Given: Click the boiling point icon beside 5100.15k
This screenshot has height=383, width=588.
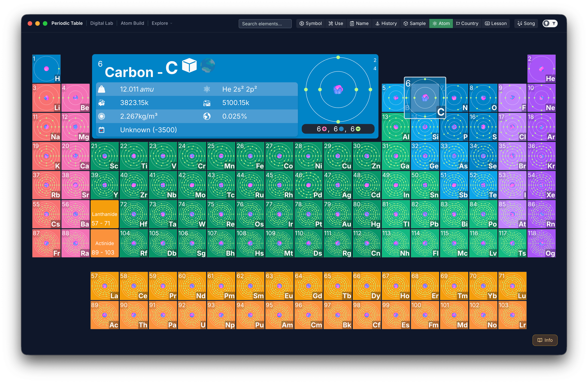Looking at the screenshot, I should (207, 103).
